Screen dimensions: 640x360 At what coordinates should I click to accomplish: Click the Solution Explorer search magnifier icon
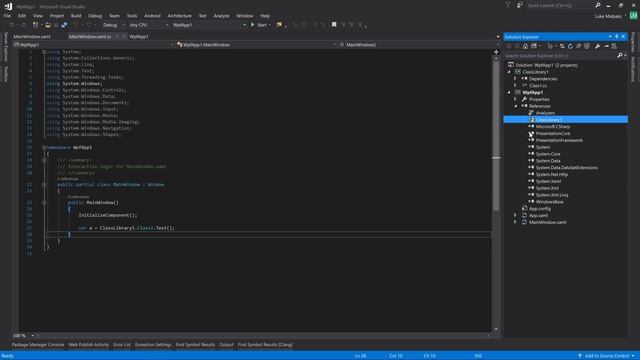tap(620, 56)
